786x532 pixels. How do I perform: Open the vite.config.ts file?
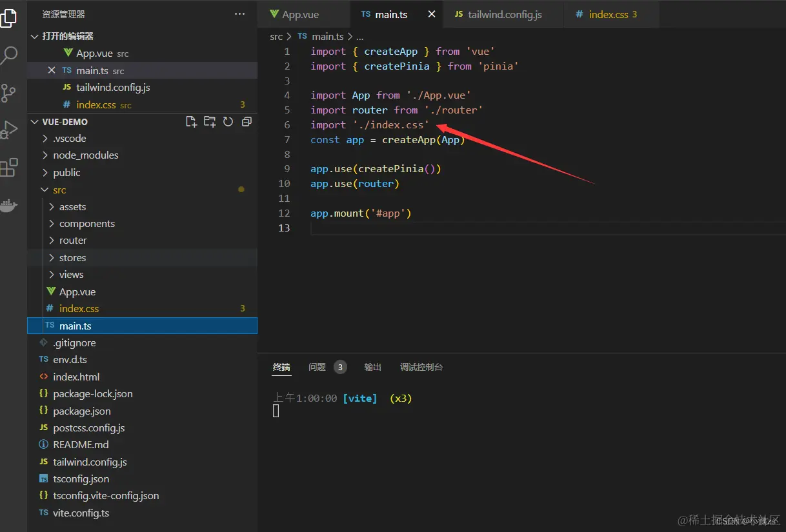(x=142, y=513)
